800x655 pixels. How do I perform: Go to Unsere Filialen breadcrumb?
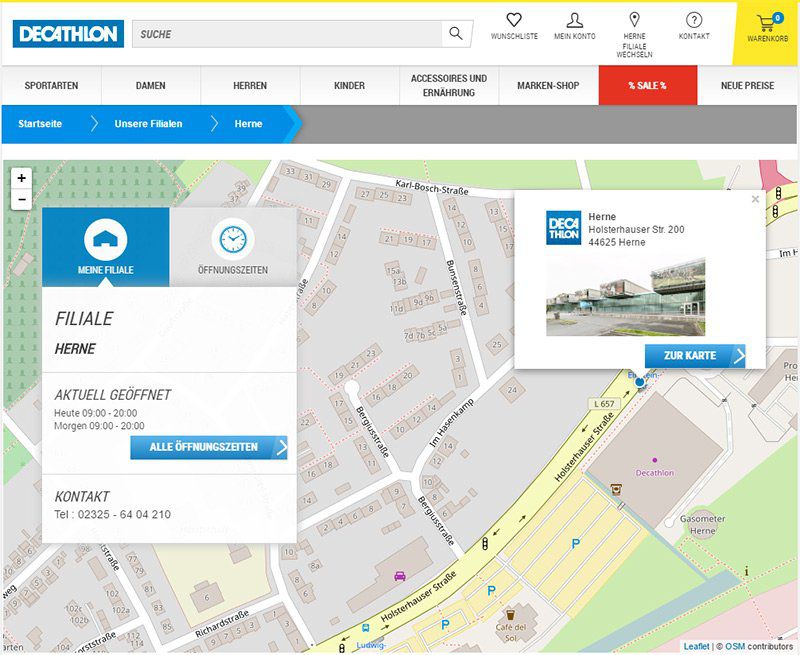coord(148,124)
